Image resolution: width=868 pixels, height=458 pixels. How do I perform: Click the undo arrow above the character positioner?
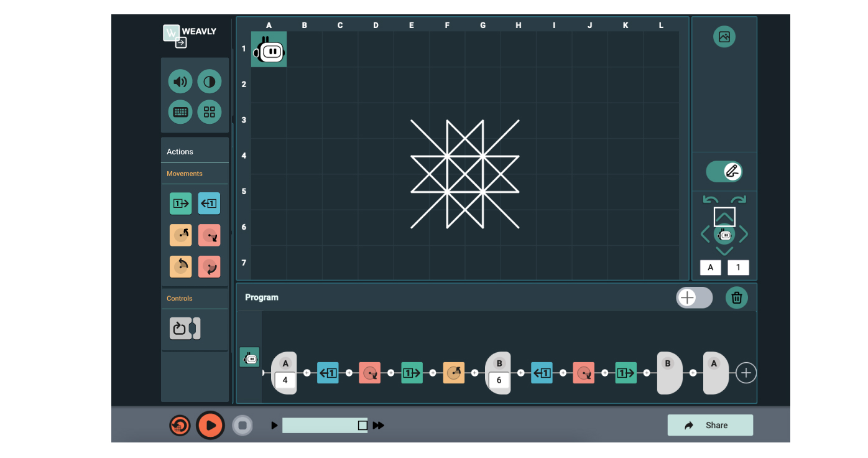tap(709, 199)
